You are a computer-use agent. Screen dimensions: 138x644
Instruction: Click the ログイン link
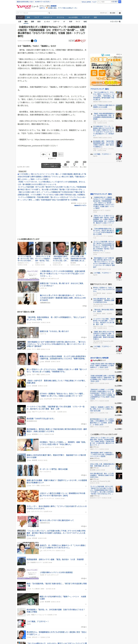[42, 8]
